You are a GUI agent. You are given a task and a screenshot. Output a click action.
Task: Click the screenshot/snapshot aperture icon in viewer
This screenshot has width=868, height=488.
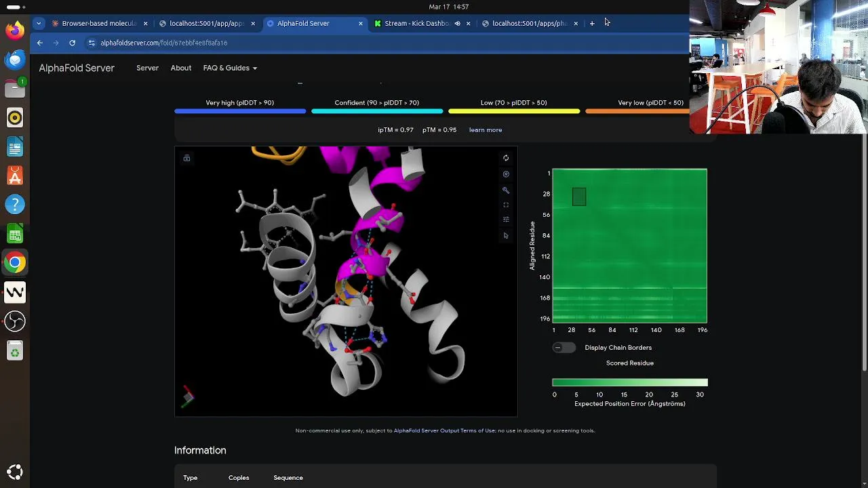(x=506, y=174)
